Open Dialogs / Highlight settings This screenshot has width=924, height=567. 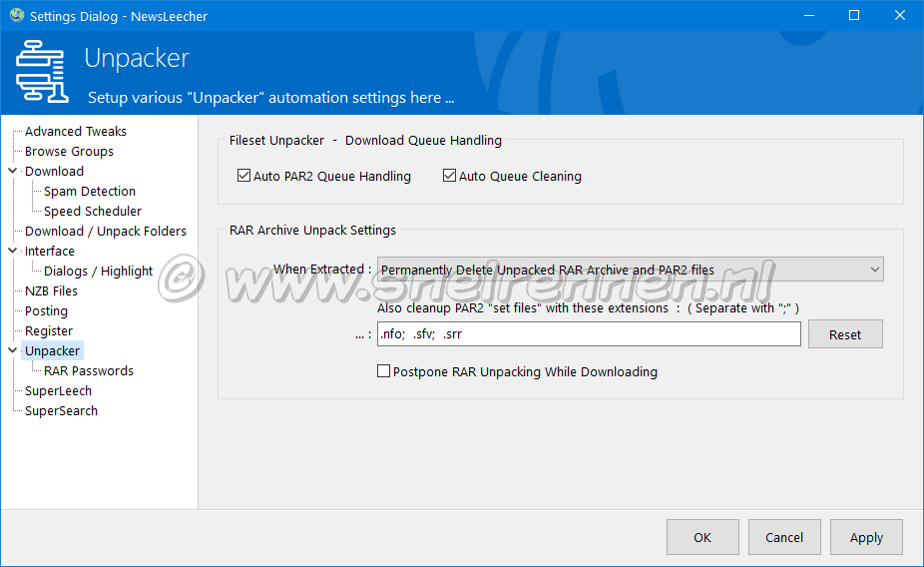[x=98, y=272]
